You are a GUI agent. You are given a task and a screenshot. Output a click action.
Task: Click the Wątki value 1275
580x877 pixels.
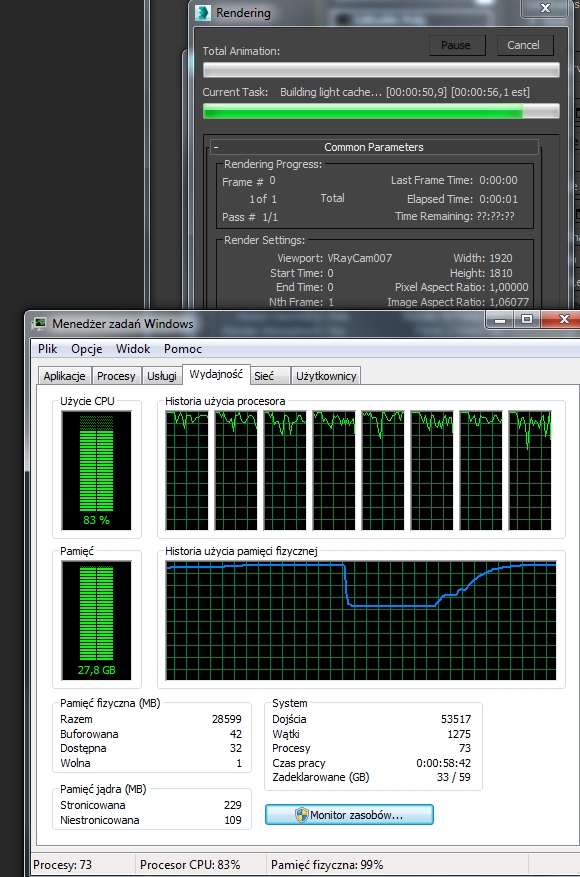(x=459, y=734)
